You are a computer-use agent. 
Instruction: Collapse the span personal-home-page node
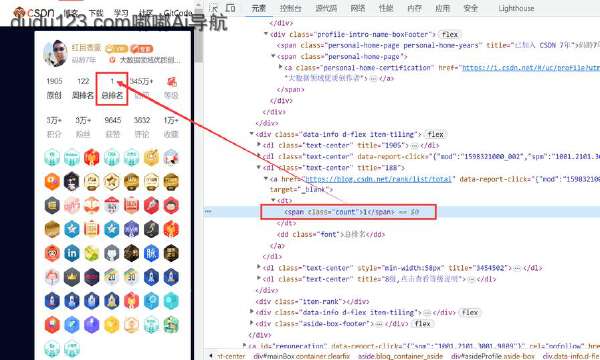pos(273,56)
